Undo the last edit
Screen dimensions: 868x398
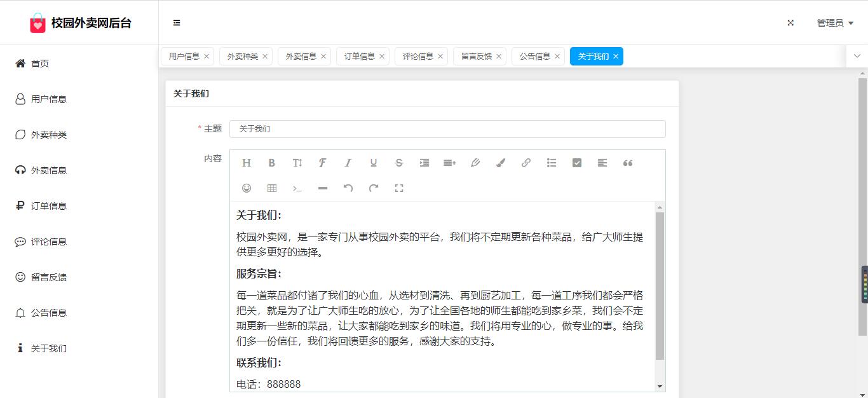[x=348, y=188]
